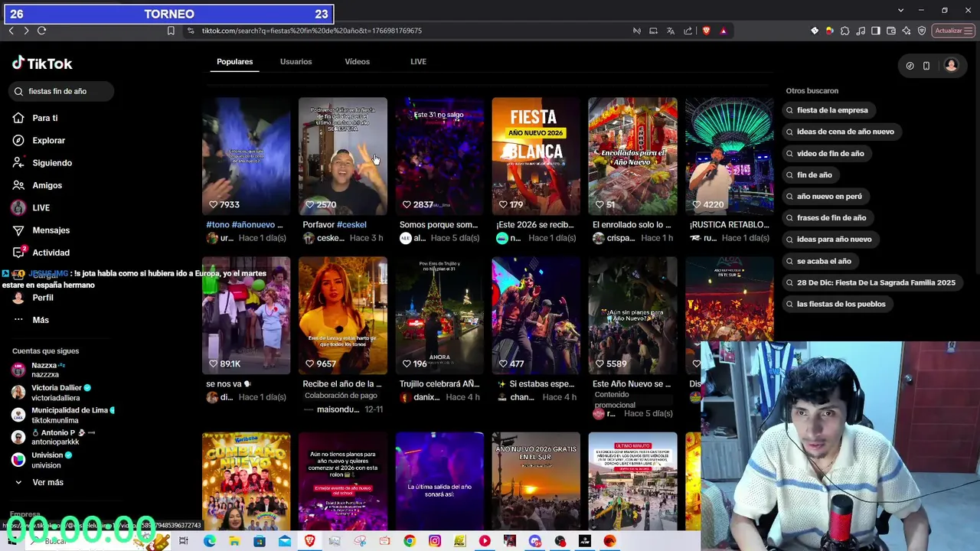Click the translate page icon
Screen dimensions: 980x551
[671, 31]
